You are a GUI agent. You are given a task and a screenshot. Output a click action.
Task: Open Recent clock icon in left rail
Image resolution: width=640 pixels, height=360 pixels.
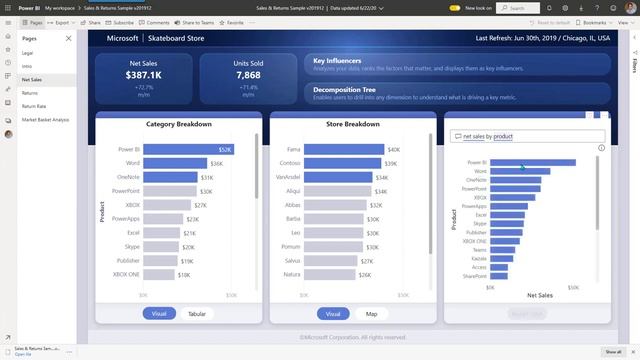coord(8,62)
